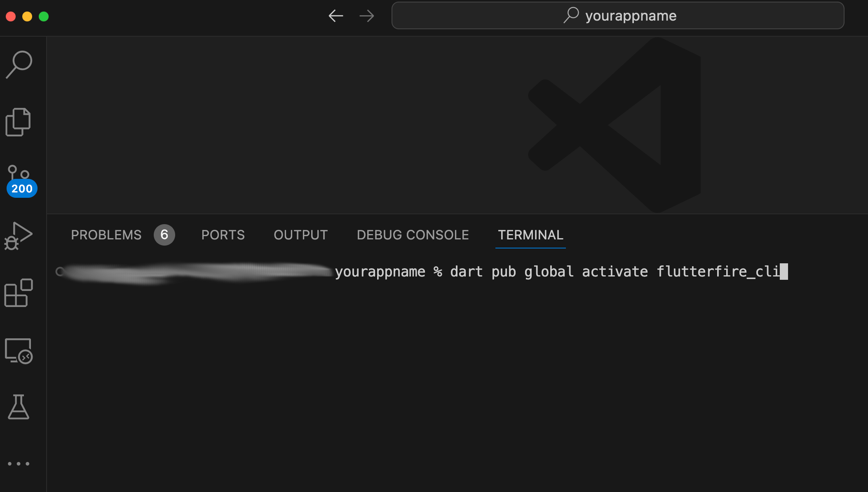Select the TERMINAL tab

click(530, 235)
